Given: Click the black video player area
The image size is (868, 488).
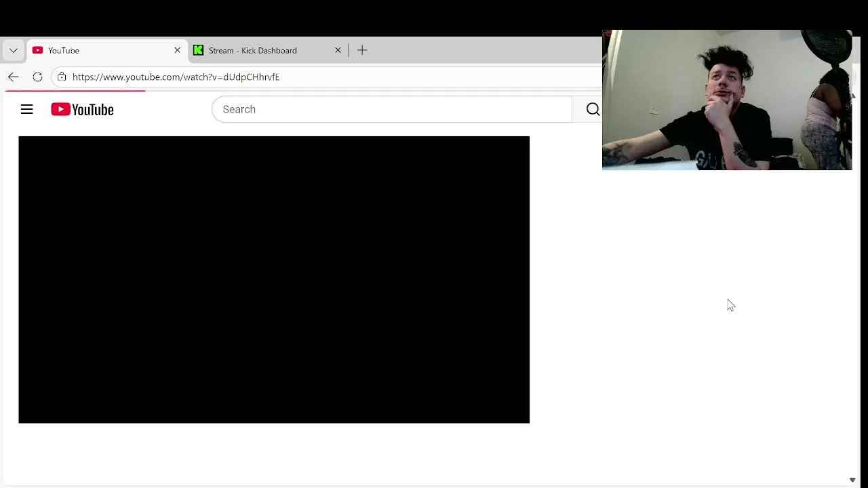Looking at the screenshot, I should point(274,280).
